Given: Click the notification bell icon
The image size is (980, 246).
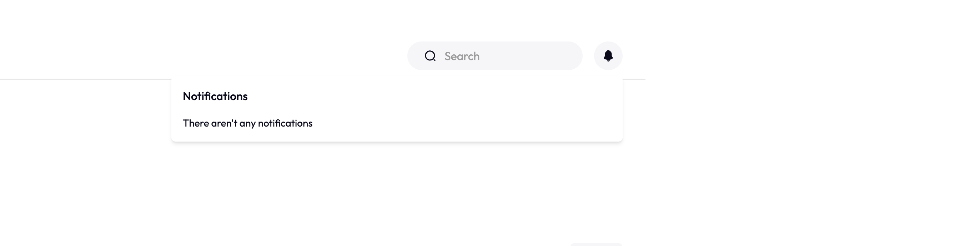Looking at the screenshot, I should pos(608,55).
